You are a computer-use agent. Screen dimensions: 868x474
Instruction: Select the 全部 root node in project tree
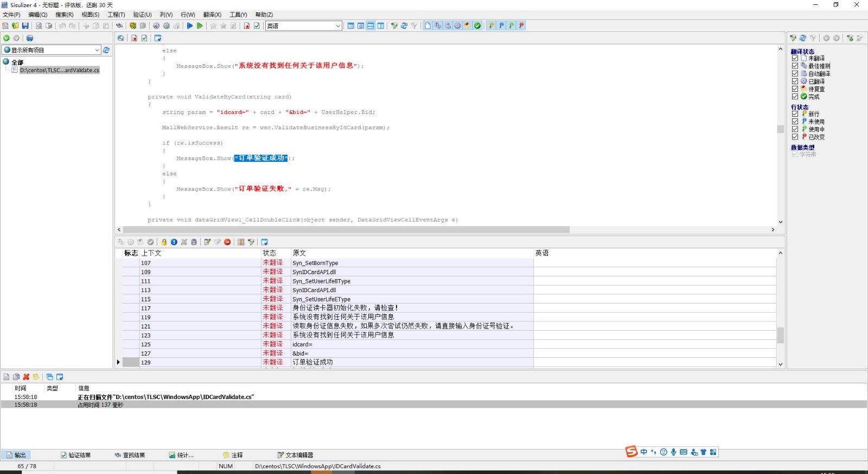click(x=17, y=62)
